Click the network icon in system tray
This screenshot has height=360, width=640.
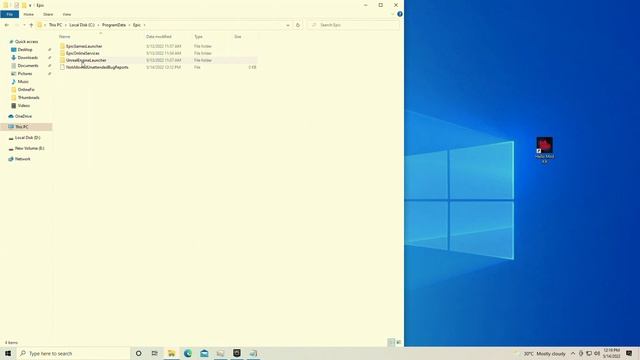[589, 353]
